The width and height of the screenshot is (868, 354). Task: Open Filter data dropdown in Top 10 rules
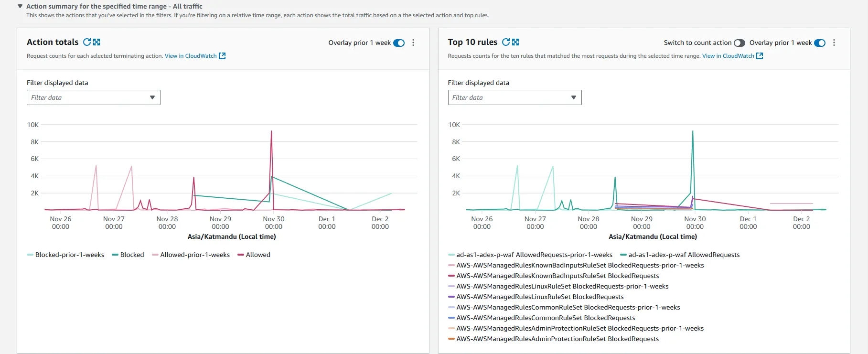coord(514,97)
